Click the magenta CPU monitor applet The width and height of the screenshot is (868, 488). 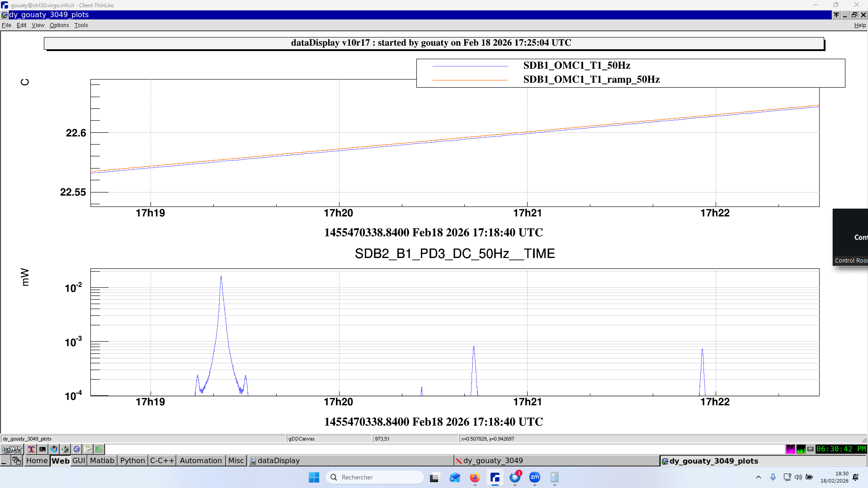tap(790, 449)
